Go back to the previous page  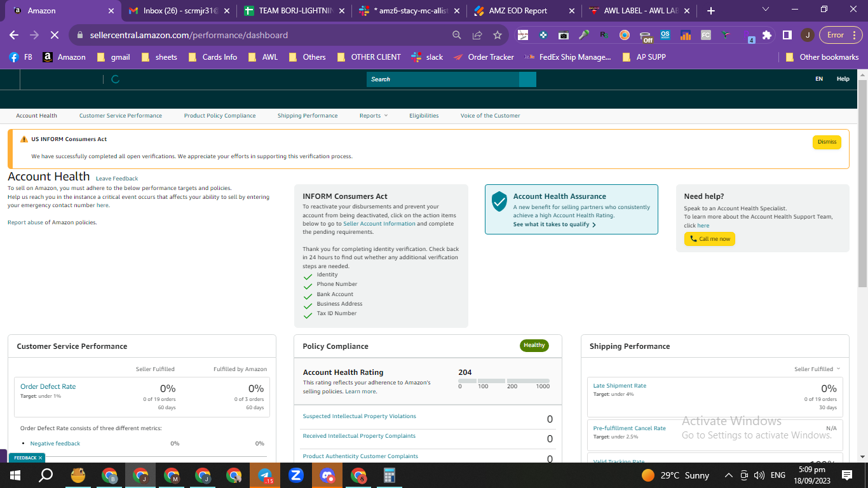(14, 35)
